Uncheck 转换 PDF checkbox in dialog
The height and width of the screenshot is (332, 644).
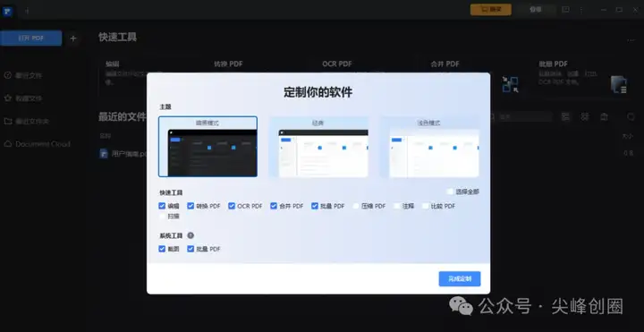click(x=191, y=206)
